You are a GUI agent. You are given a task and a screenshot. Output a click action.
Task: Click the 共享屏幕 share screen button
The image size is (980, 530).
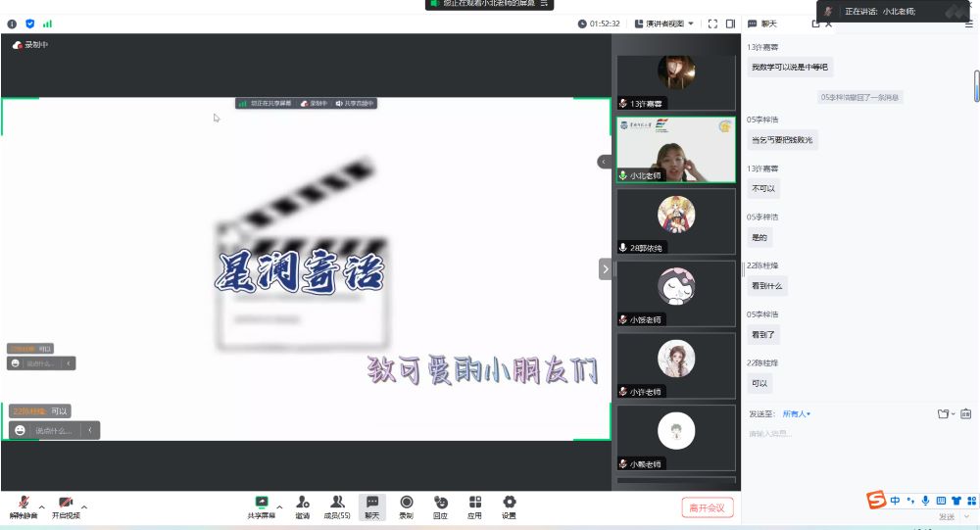[261, 506]
